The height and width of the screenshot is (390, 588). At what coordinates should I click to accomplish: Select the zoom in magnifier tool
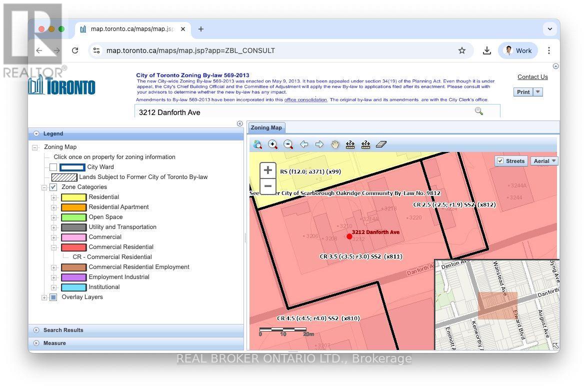272,144
